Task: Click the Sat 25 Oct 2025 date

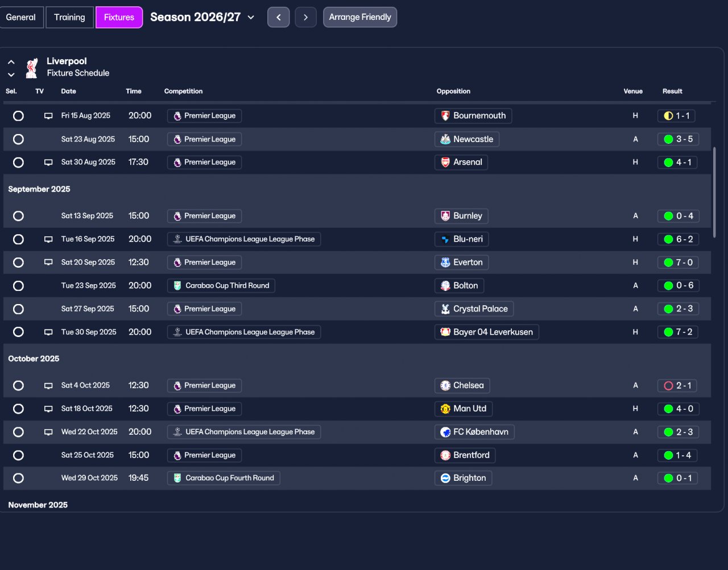Action: pos(88,455)
